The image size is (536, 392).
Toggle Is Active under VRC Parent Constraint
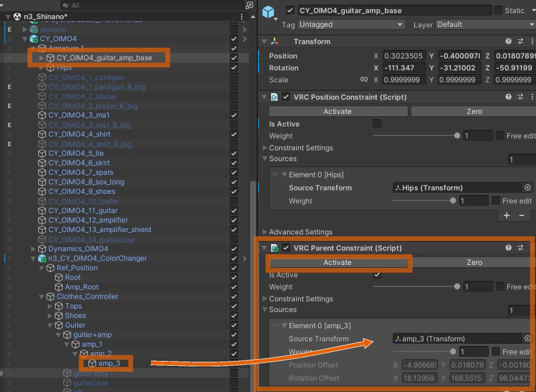click(377, 274)
